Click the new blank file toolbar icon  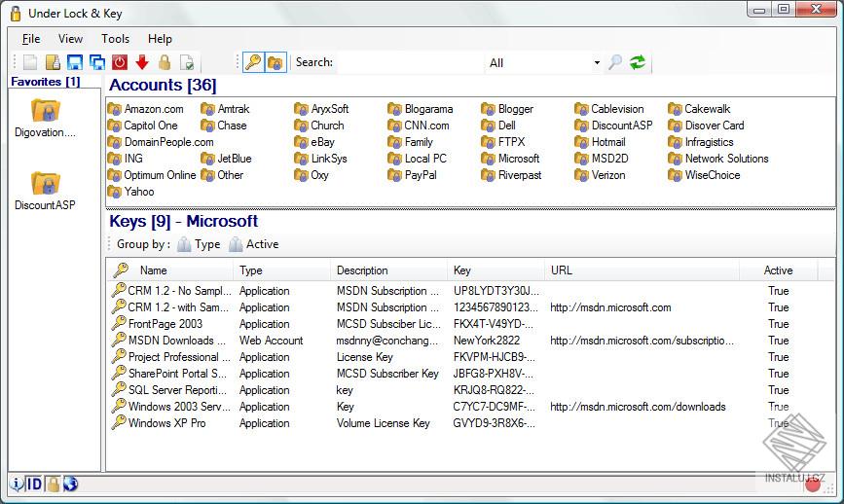(30, 62)
